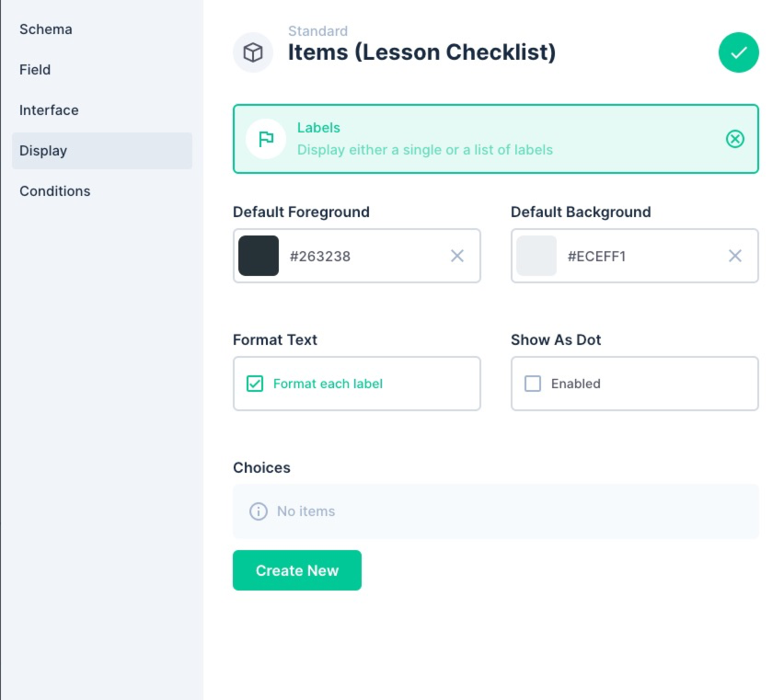Open the Schema section
The height and width of the screenshot is (700, 784).
tap(102, 29)
